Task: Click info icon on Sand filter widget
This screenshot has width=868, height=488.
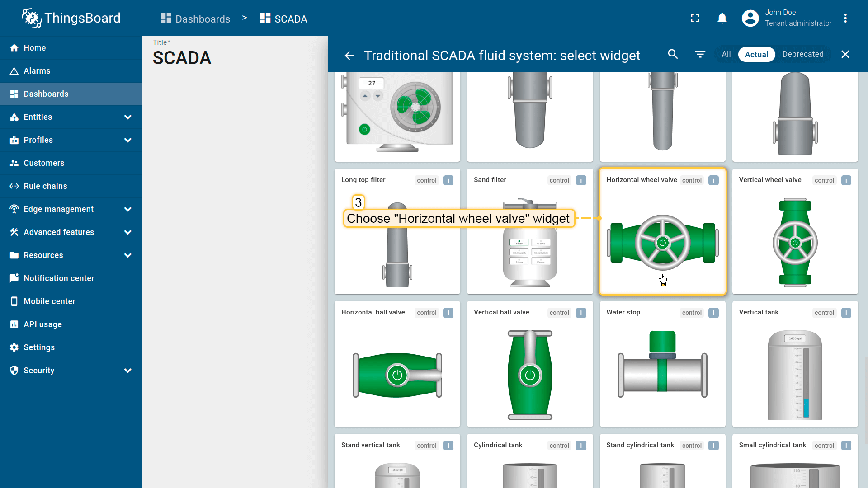Action: point(581,180)
